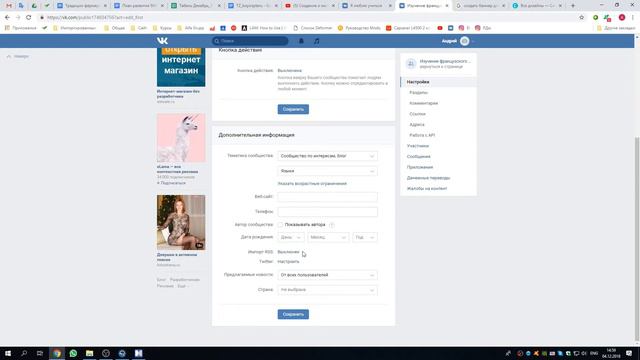Open WhatsApp from the taskbar

(x=73, y=353)
